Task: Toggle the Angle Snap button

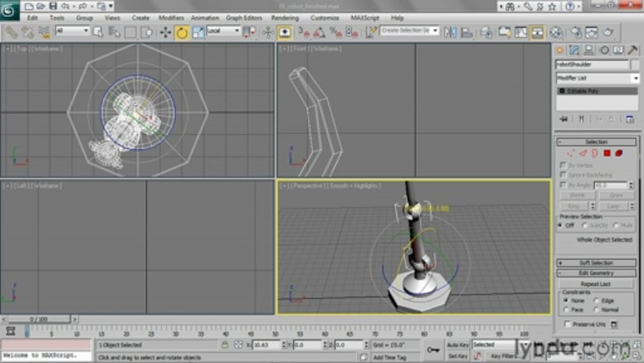Action: click(x=319, y=32)
